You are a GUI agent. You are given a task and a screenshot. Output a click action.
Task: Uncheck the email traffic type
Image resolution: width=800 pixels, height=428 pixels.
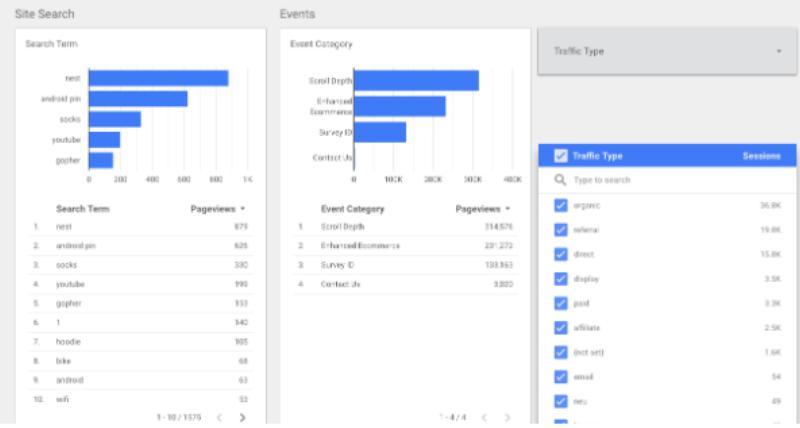click(x=560, y=377)
